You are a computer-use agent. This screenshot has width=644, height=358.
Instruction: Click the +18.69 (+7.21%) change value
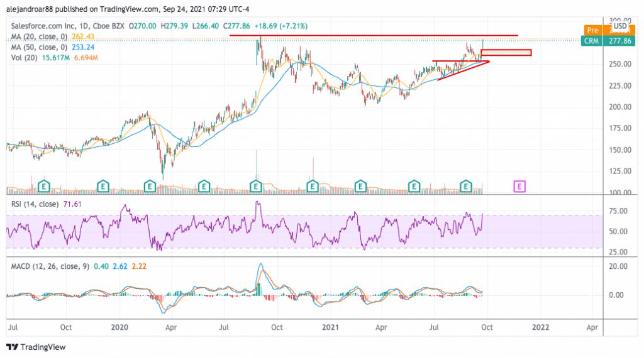pyautogui.click(x=281, y=26)
